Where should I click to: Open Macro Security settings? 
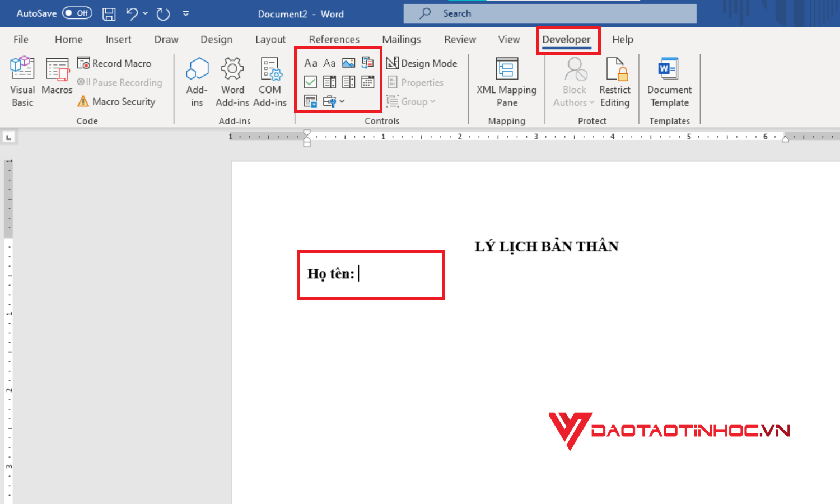click(118, 101)
